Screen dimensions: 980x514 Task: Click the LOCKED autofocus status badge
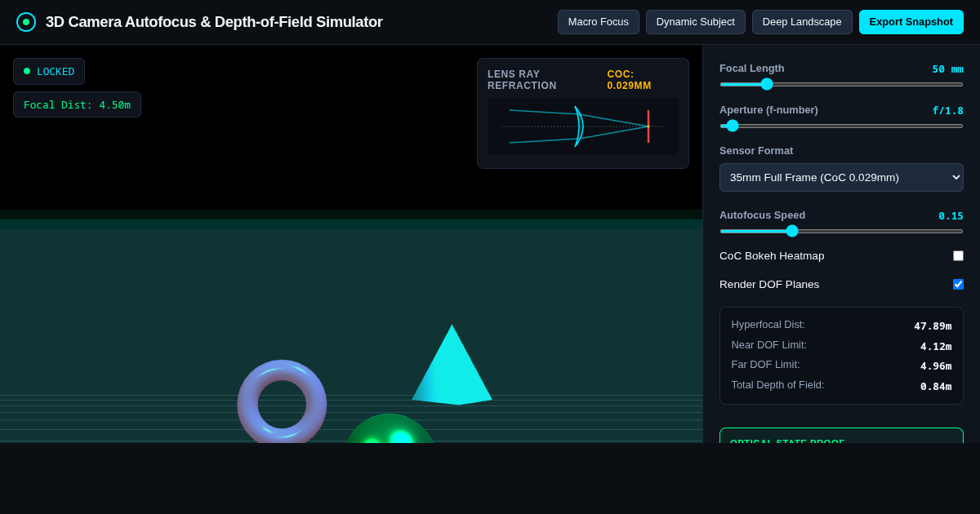pyautogui.click(x=49, y=71)
